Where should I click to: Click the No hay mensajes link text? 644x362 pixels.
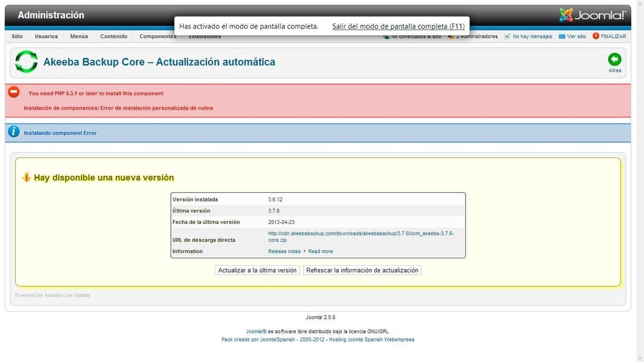click(x=532, y=36)
